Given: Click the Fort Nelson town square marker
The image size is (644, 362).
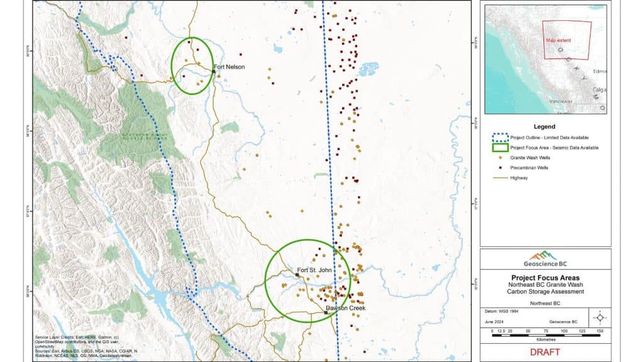Looking at the screenshot, I should coord(213,72).
